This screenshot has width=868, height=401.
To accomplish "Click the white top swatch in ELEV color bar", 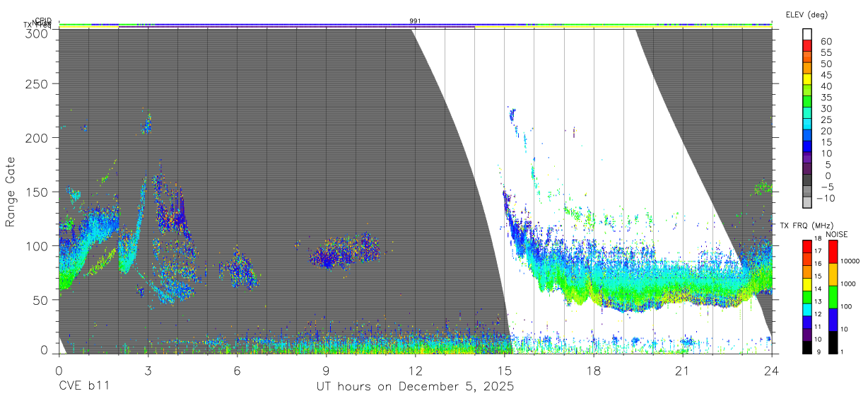I will 807,34.
